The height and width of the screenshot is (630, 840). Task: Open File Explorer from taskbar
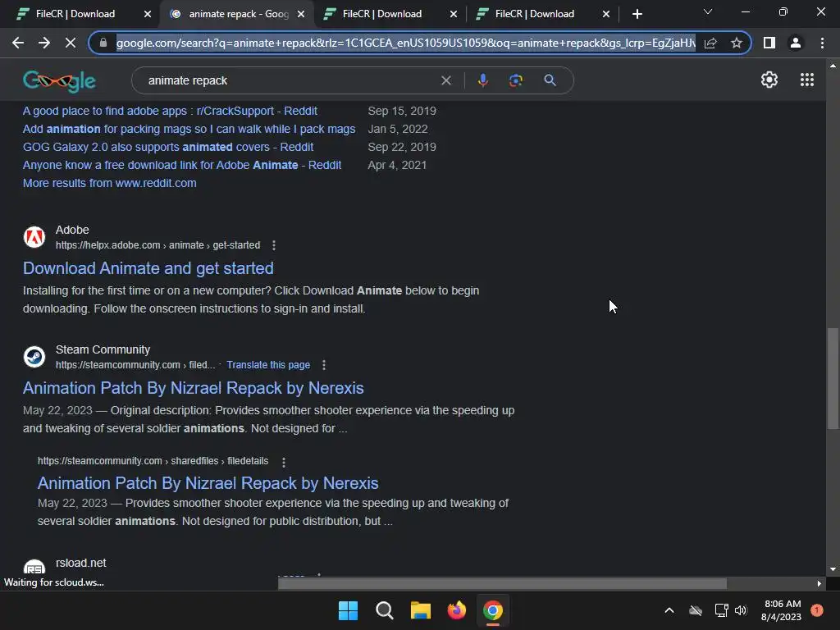pyautogui.click(x=421, y=610)
